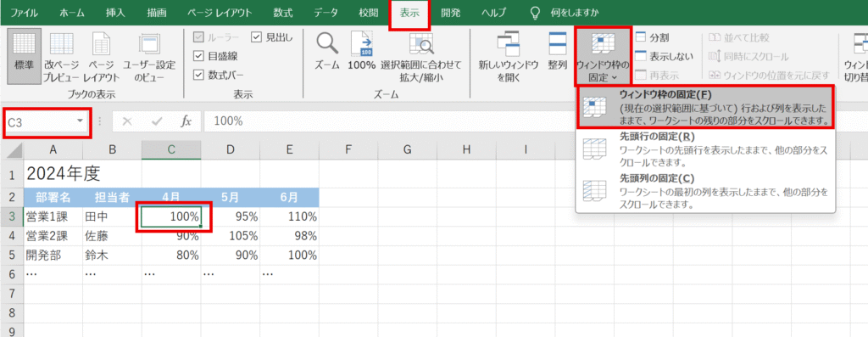Choose 先頭行の固定(R) menu option
This screenshot has height=337, width=868.
pyautogui.click(x=705, y=149)
